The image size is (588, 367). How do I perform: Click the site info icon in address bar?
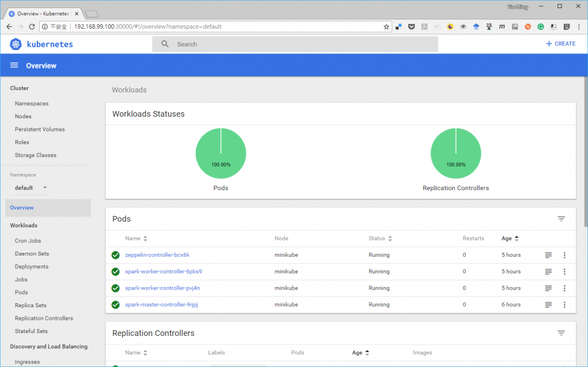[45, 26]
